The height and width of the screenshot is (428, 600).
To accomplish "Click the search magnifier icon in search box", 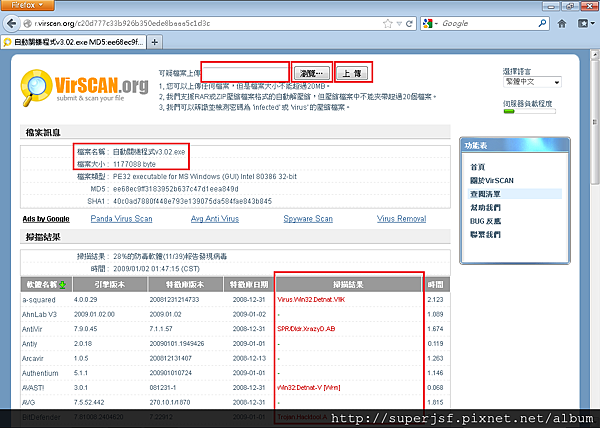I will 542,23.
